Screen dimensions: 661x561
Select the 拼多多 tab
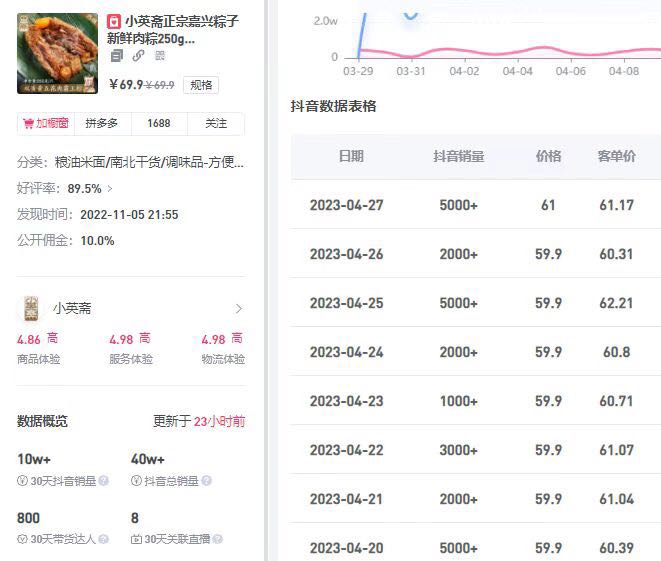(x=102, y=123)
